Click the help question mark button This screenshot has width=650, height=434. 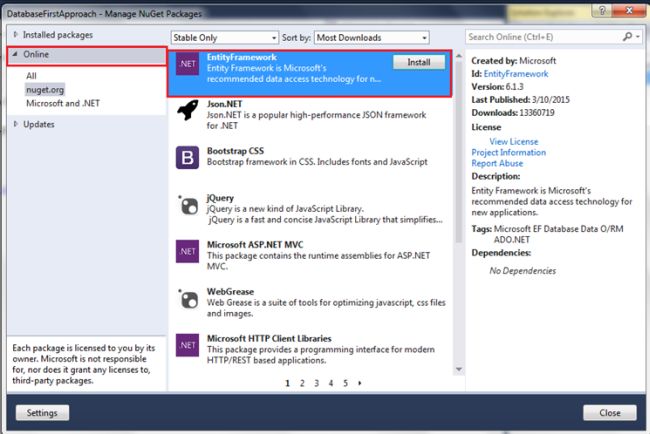[602, 10]
